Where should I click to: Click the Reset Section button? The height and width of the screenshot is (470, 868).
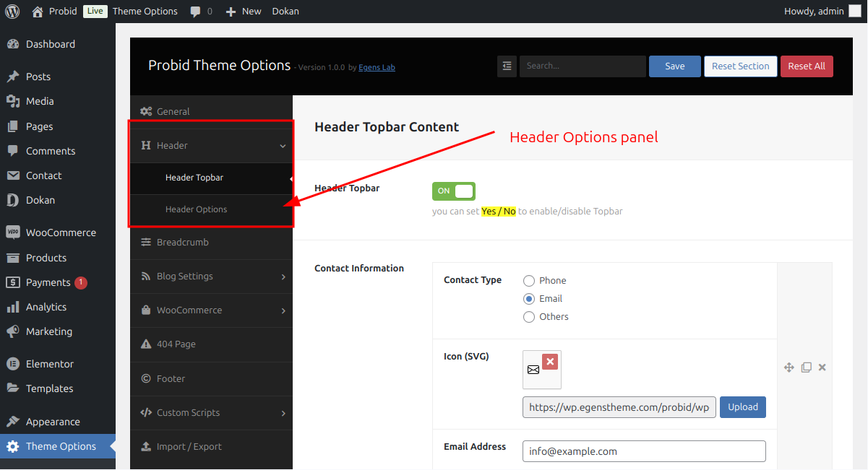(x=741, y=66)
